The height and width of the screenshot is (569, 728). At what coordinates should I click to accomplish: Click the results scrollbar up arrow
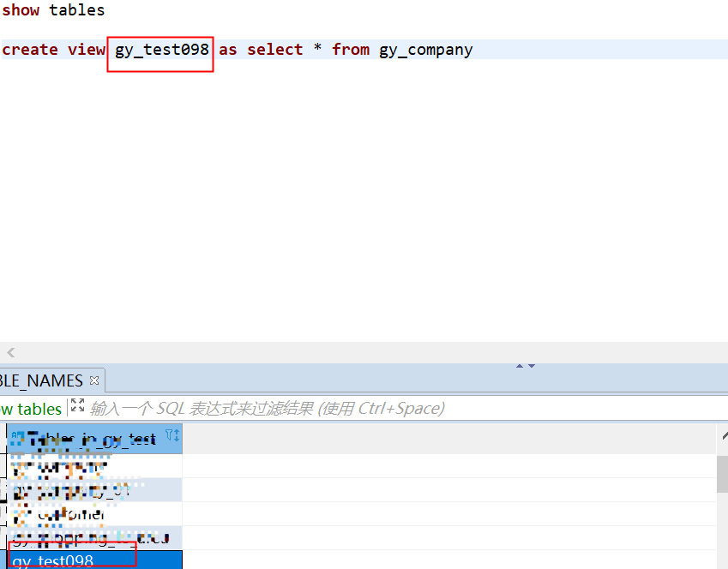point(722,439)
